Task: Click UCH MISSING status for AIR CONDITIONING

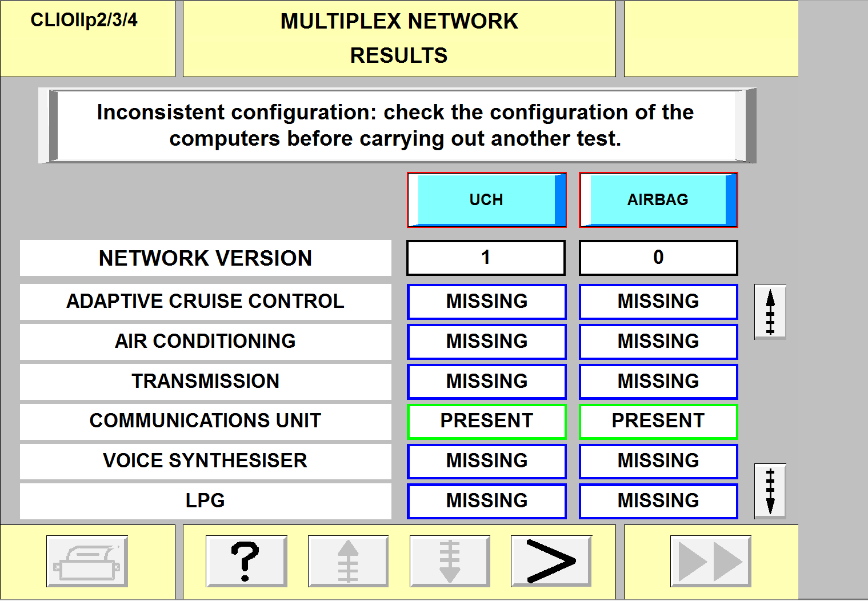Action: click(486, 342)
